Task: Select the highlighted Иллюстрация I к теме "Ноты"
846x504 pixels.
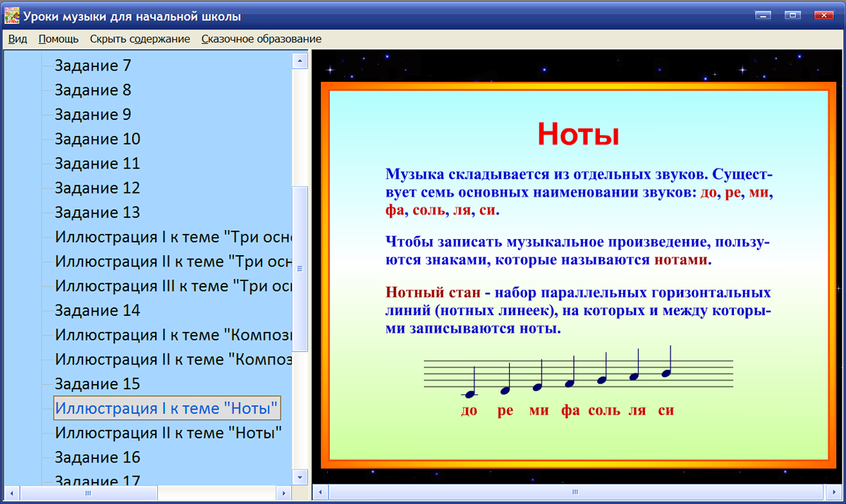Action: click(167, 408)
